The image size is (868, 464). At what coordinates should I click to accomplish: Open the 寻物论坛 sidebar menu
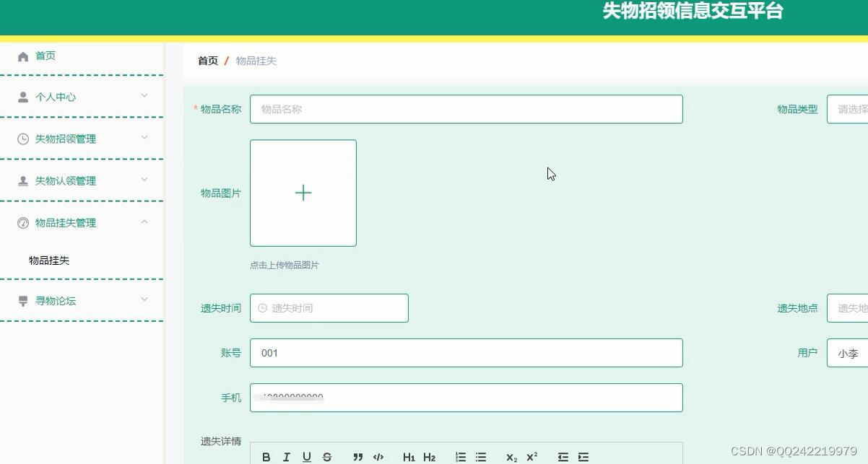[x=82, y=301]
